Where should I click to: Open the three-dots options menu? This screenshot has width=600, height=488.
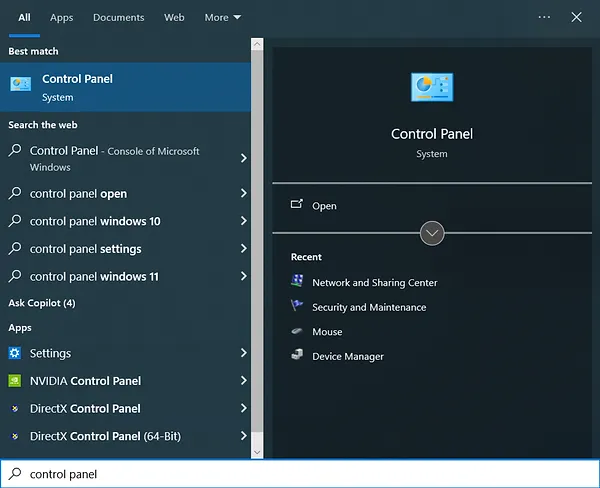(544, 17)
